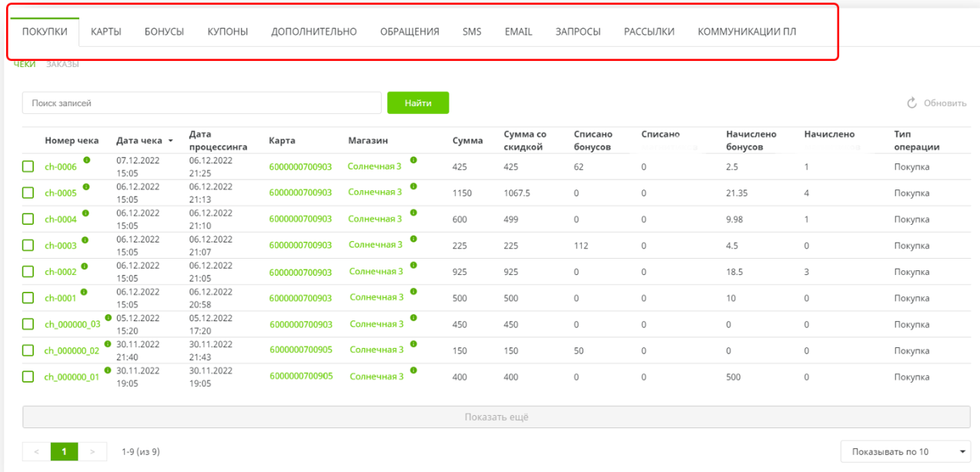The height and width of the screenshot is (472, 980).
Task: Open the БОНУСЫ tab
Action: (164, 32)
